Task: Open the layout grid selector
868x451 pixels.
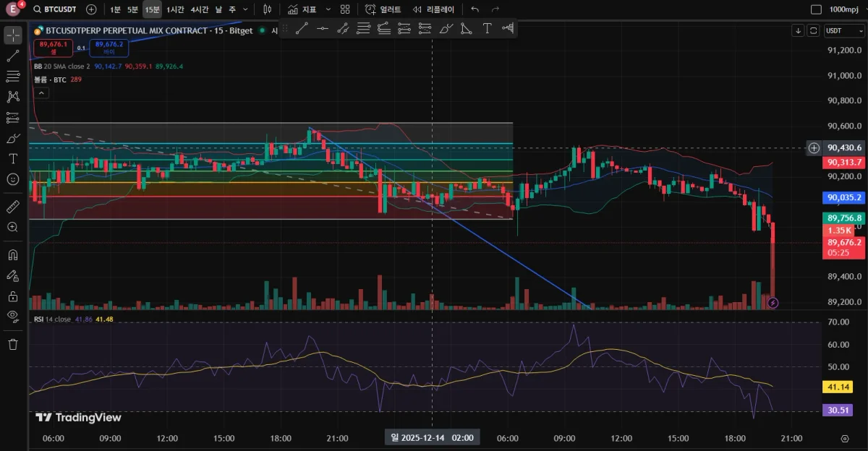Action: tap(346, 9)
